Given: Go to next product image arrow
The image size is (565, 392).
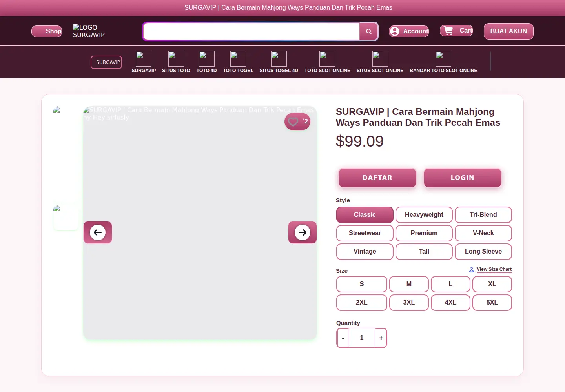Looking at the screenshot, I should 303,232.
